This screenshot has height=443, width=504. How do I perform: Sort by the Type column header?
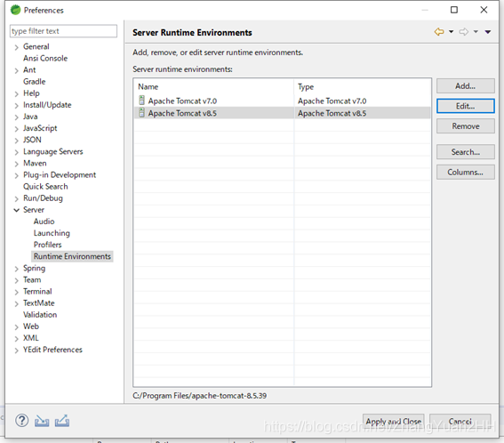tap(363, 86)
